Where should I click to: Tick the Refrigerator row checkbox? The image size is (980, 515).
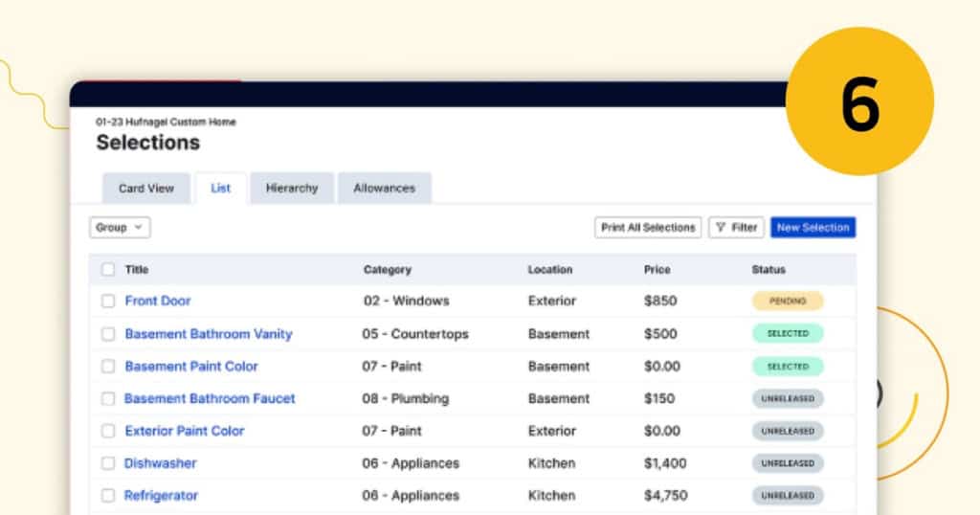coord(108,496)
